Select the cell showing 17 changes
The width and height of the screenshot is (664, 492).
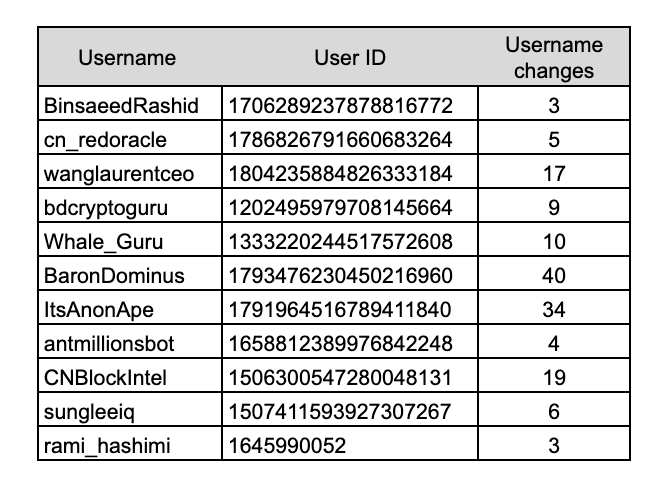click(553, 173)
